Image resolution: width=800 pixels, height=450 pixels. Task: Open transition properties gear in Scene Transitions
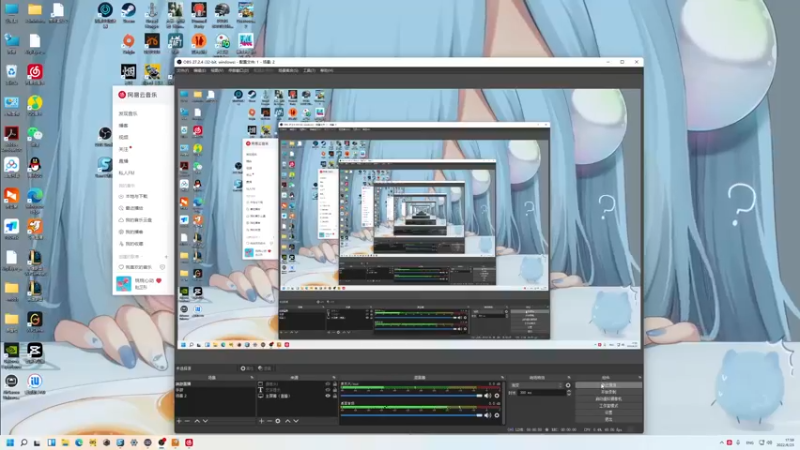tap(568, 385)
